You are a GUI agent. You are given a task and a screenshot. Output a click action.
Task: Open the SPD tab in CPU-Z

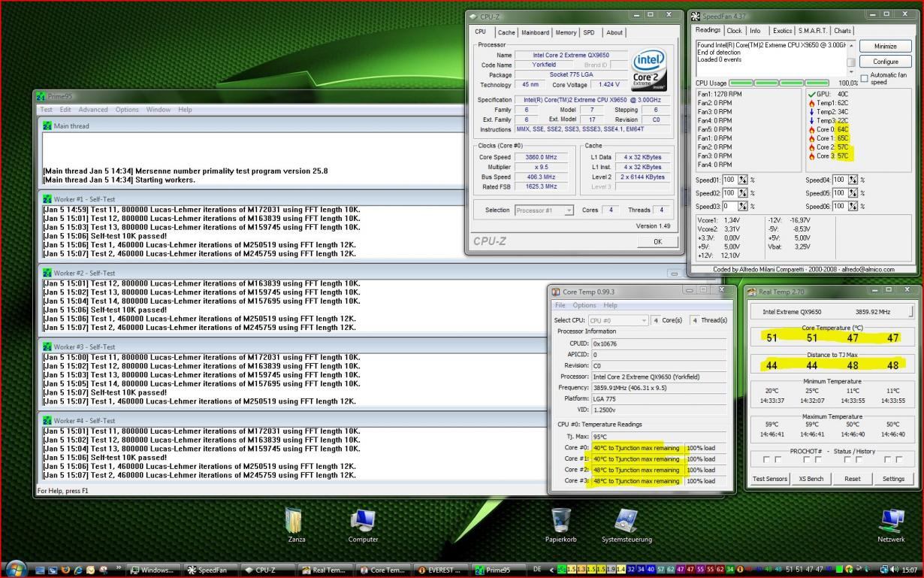pyautogui.click(x=589, y=32)
